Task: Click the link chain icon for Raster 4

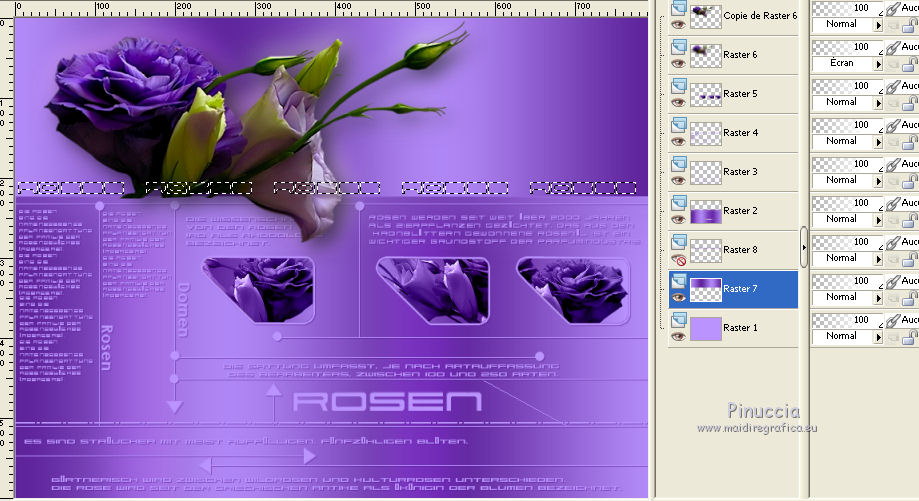Action: (893, 125)
